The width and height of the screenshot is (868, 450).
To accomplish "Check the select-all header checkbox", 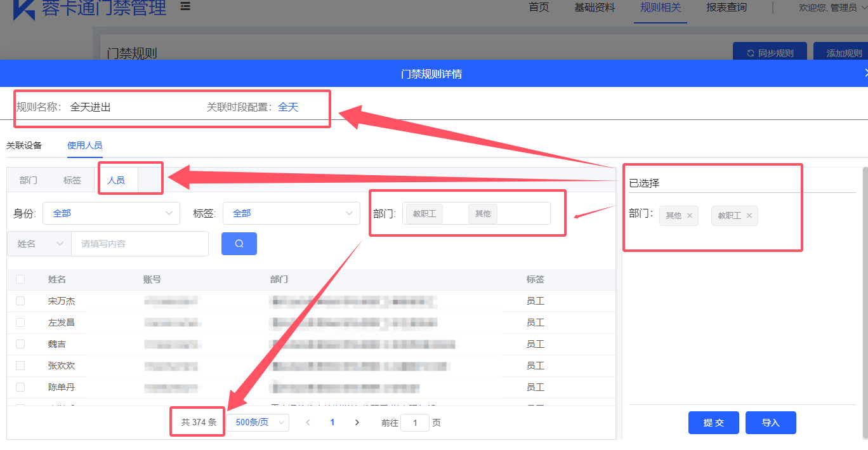I will tap(20, 279).
